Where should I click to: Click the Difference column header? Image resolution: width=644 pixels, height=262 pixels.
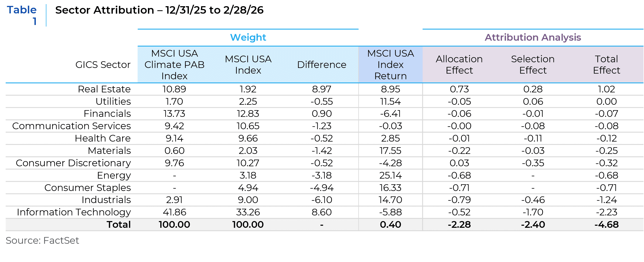(322, 65)
